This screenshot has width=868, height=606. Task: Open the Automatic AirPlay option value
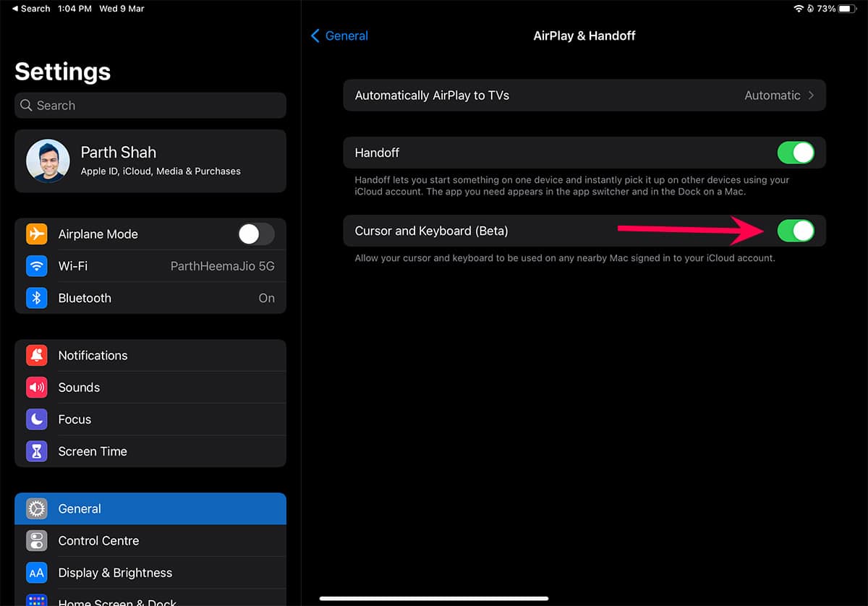point(772,95)
